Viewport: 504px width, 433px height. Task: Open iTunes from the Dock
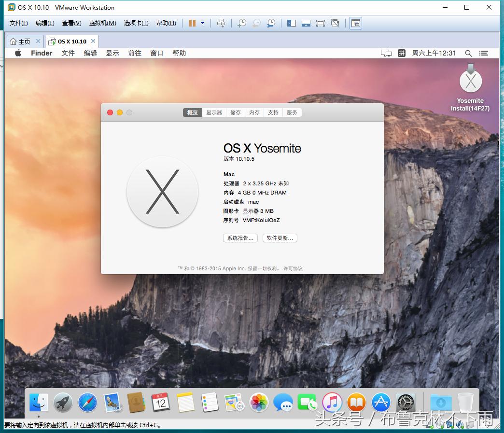pyautogui.click(x=332, y=402)
